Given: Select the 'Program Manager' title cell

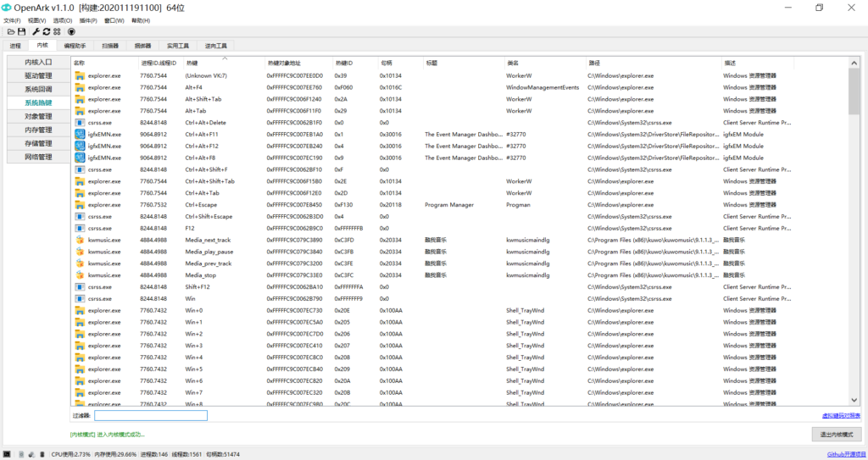Looking at the screenshot, I should point(449,205).
